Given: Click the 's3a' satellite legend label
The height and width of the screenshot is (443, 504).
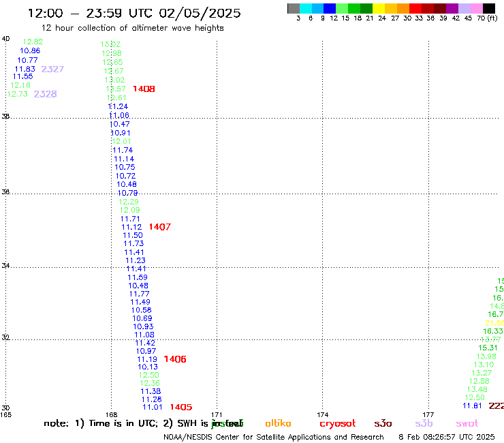Looking at the screenshot, I should coord(383,424).
